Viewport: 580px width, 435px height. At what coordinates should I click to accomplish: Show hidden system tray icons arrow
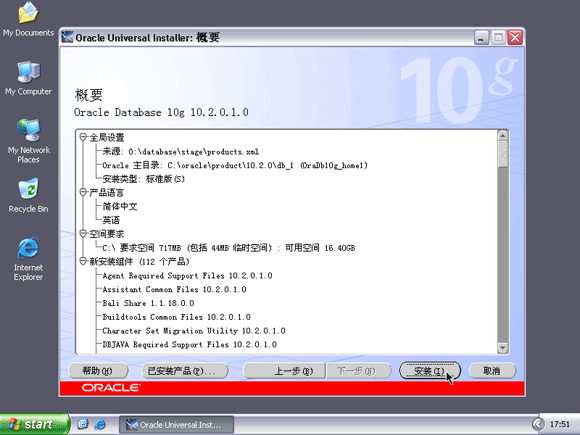tap(538, 424)
